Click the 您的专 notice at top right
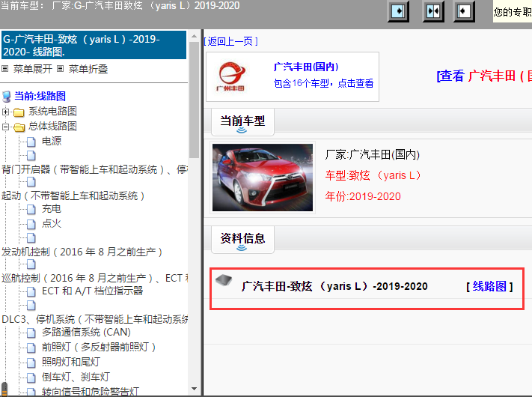The height and width of the screenshot is (397, 532). click(513, 12)
